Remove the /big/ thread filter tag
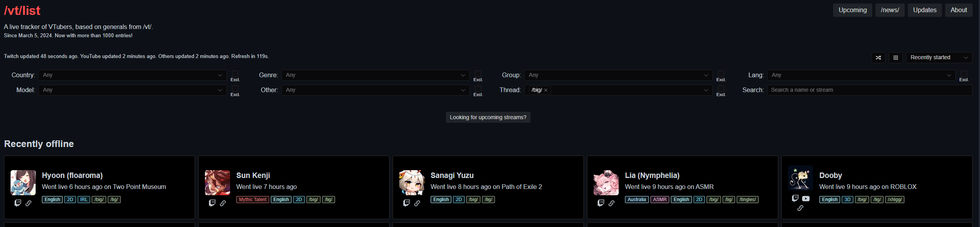Viewport: 980px width, 227px height. tap(545, 90)
